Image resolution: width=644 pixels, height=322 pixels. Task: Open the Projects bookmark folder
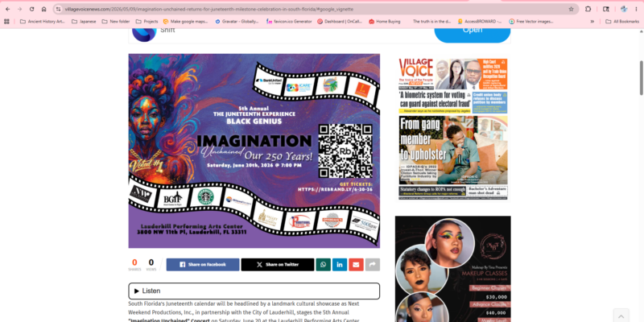click(x=147, y=22)
